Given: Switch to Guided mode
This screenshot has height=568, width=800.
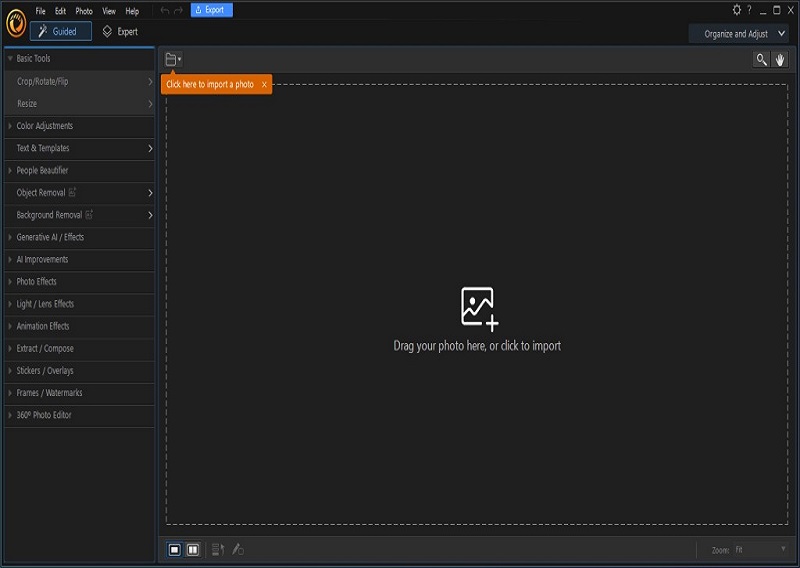Looking at the screenshot, I should point(61,31).
